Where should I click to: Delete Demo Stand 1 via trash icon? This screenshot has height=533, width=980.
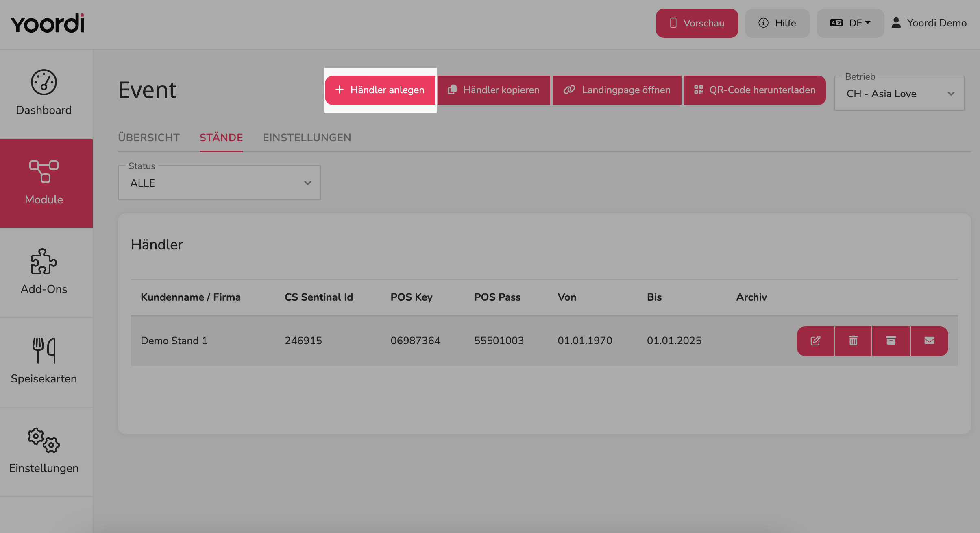[853, 341]
